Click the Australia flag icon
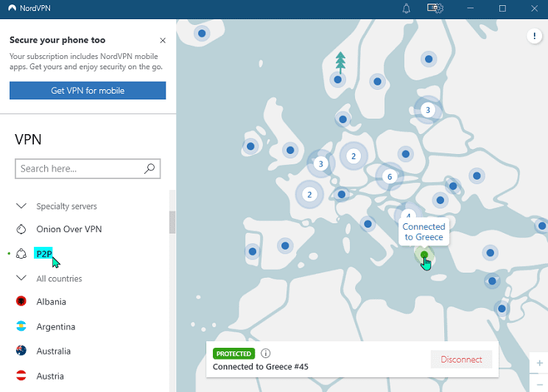This screenshot has height=392, width=548. coord(21,351)
